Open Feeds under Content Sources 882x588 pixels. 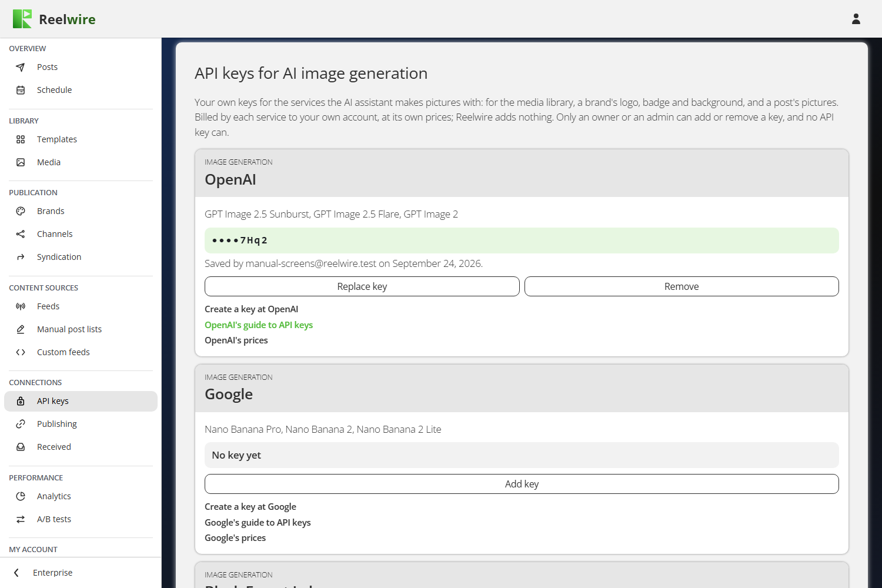[81, 306]
